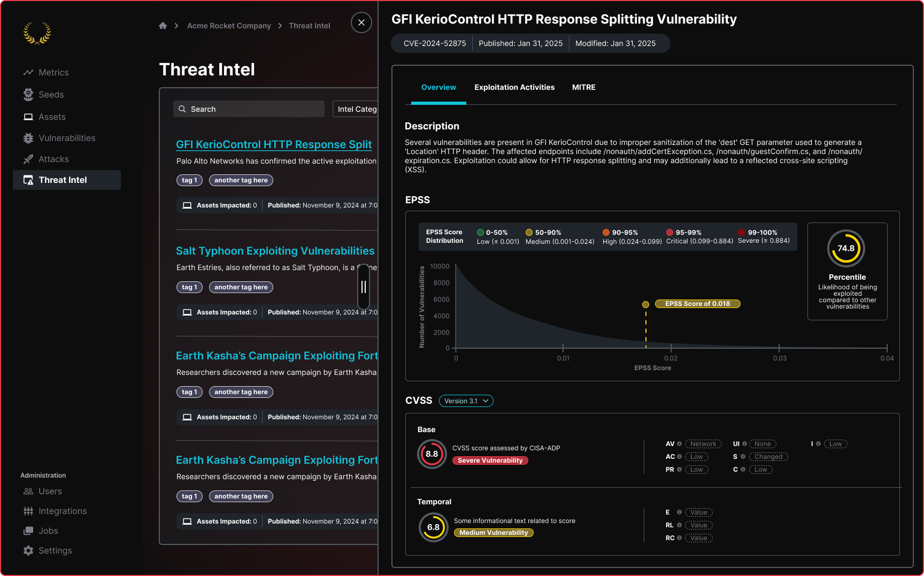Open the Assets section

[52, 117]
